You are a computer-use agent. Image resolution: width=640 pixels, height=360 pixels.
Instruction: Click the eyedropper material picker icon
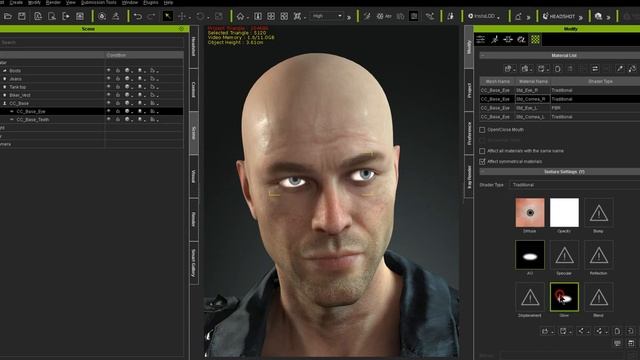click(620, 69)
